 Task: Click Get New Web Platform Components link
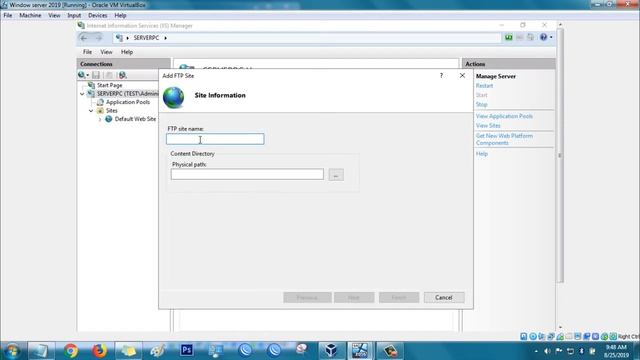pyautogui.click(x=504, y=139)
